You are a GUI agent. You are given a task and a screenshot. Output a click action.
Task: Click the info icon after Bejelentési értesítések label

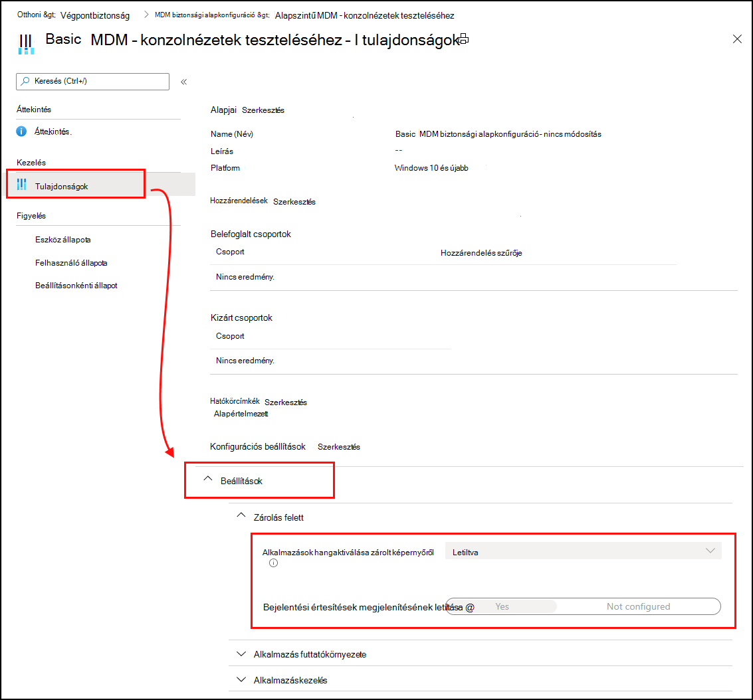[470, 608]
